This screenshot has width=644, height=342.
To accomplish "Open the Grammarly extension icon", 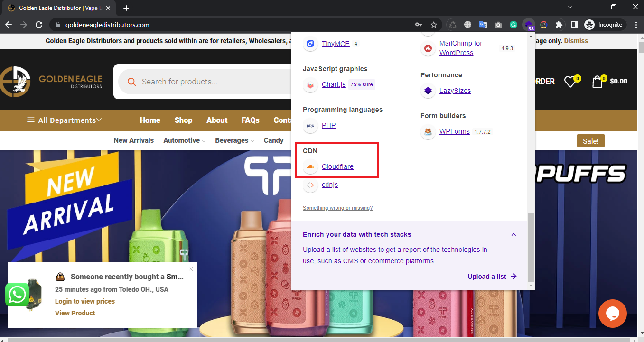I will 513,25.
